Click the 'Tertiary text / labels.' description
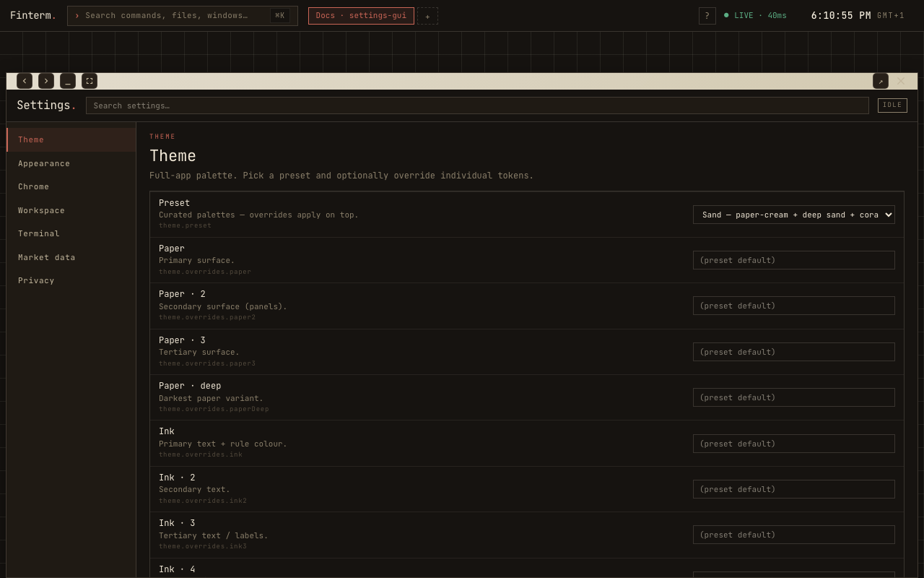 pyautogui.click(x=214, y=535)
